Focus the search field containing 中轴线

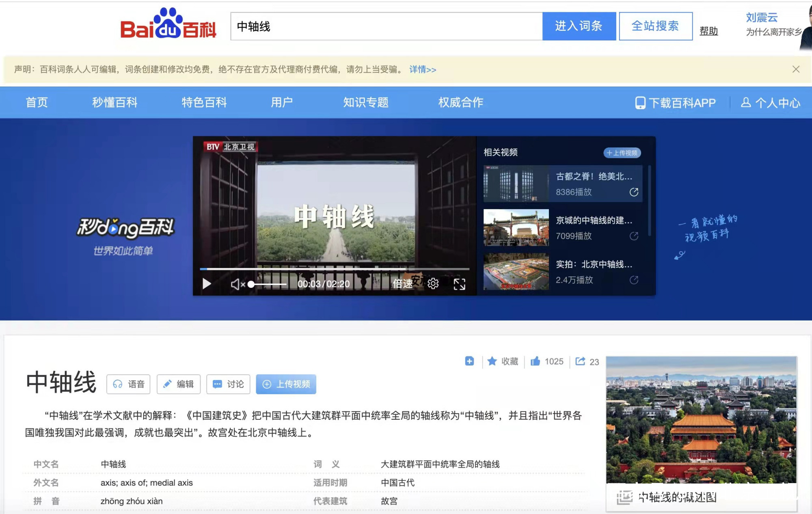tap(387, 26)
